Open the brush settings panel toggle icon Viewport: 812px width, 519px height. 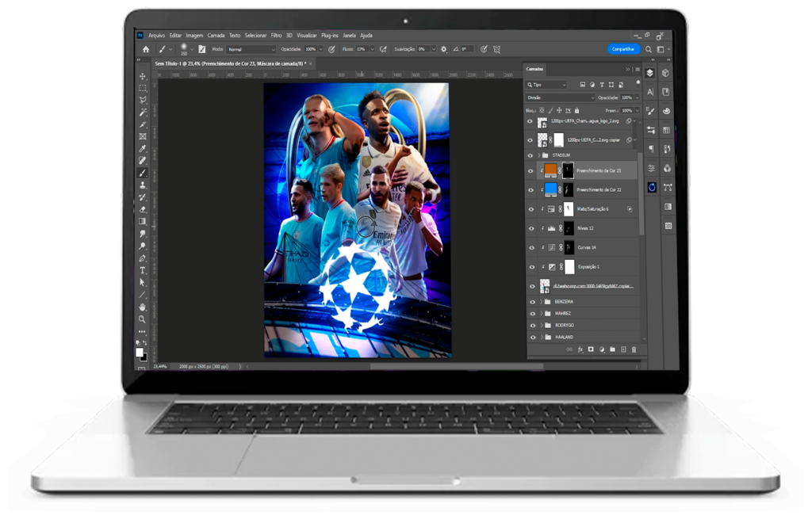[202, 50]
